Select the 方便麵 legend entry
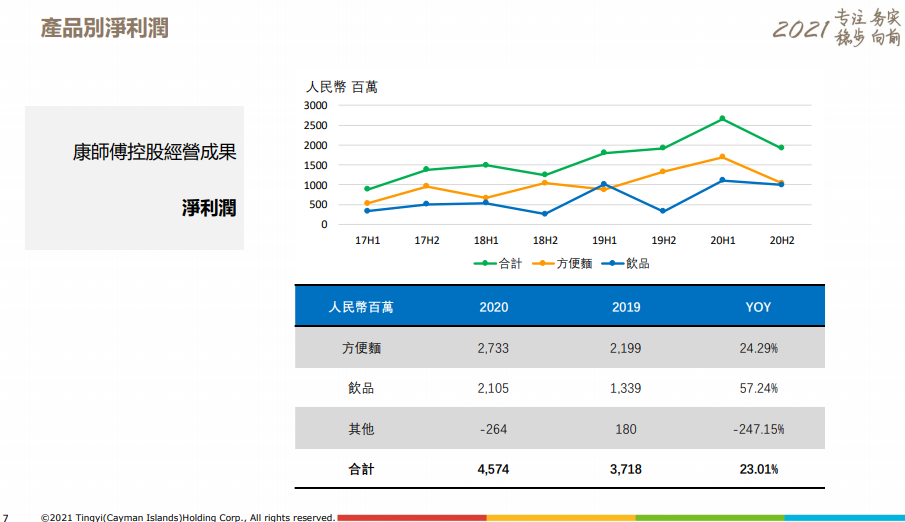Image resolution: width=905 pixels, height=522 pixels. [562, 263]
